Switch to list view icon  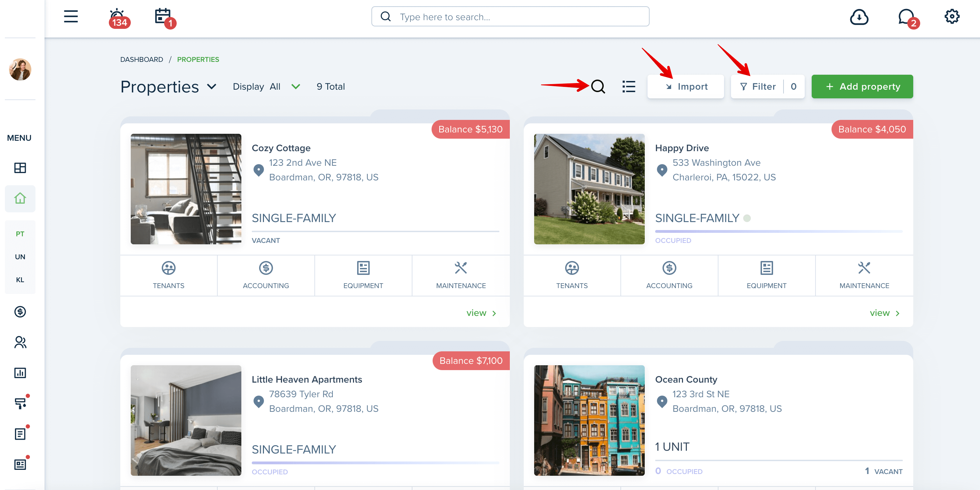click(x=628, y=87)
